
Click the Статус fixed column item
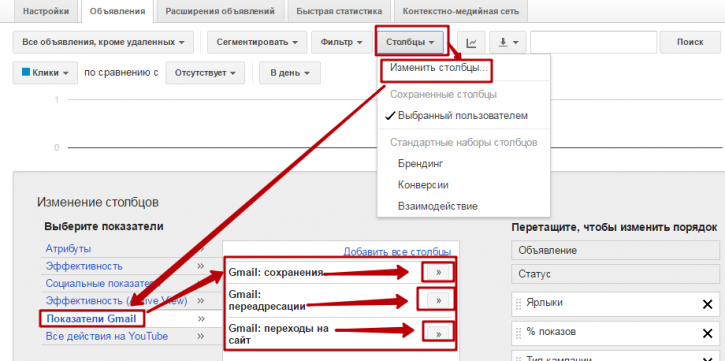615,274
